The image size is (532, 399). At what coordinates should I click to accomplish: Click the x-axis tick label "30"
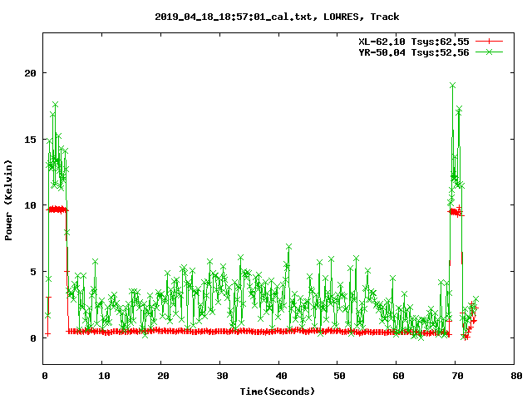coord(222,376)
